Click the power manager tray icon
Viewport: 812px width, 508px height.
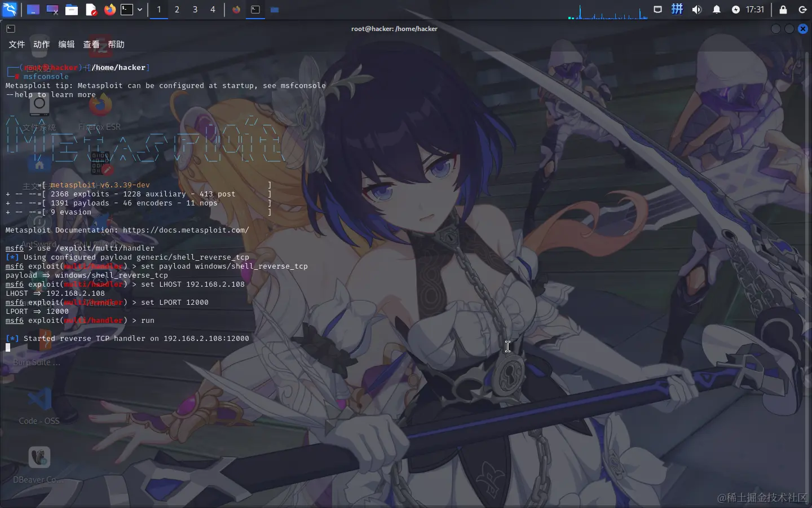pos(736,10)
